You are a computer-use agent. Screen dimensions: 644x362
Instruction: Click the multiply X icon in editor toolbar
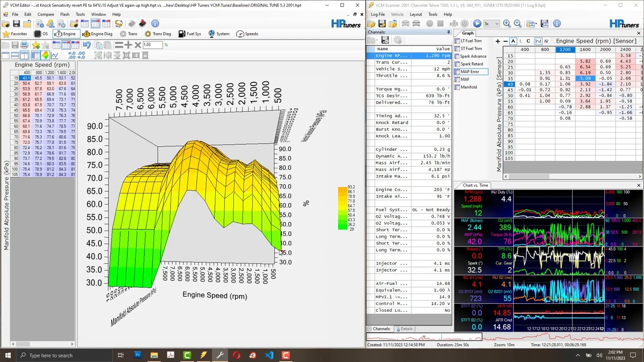pyautogui.click(x=138, y=45)
